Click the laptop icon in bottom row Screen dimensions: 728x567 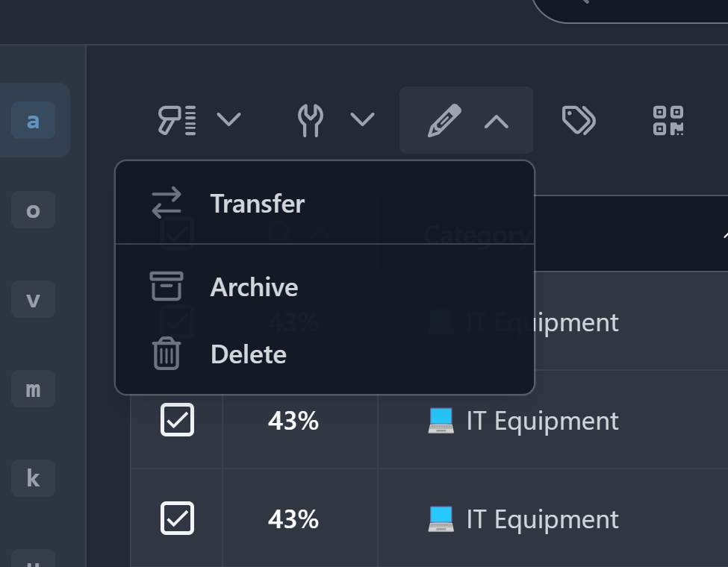coord(441,519)
